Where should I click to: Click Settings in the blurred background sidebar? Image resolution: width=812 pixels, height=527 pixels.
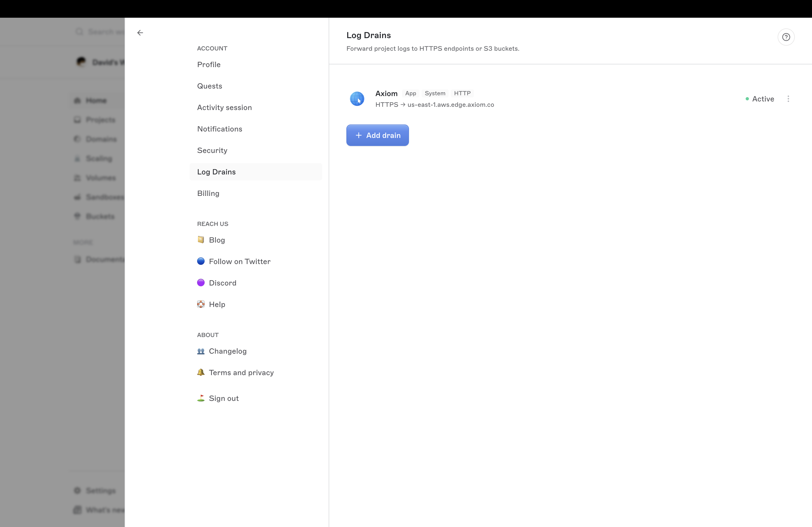coord(101,491)
